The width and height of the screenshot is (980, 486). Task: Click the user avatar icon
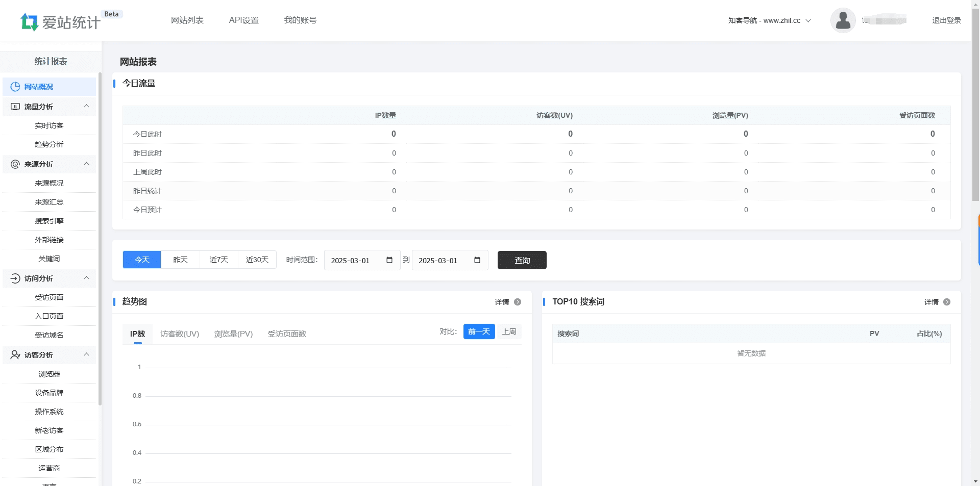click(x=843, y=20)
